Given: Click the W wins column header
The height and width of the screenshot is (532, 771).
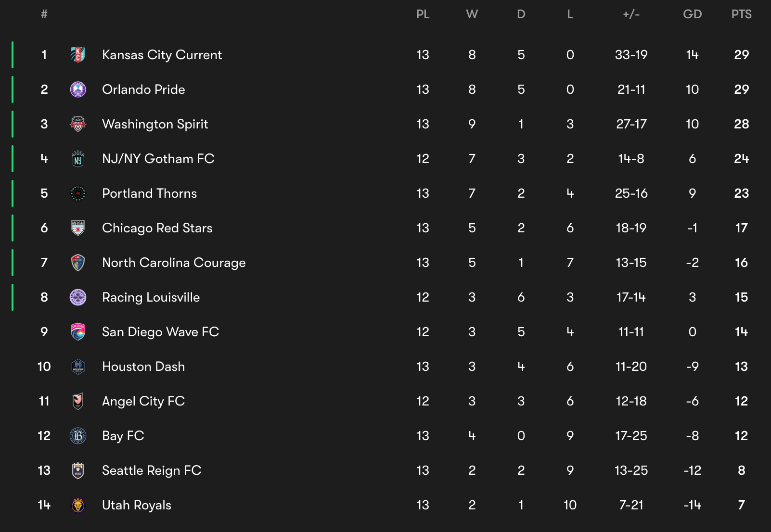Looking at the screenshot, I should point(472,14).
